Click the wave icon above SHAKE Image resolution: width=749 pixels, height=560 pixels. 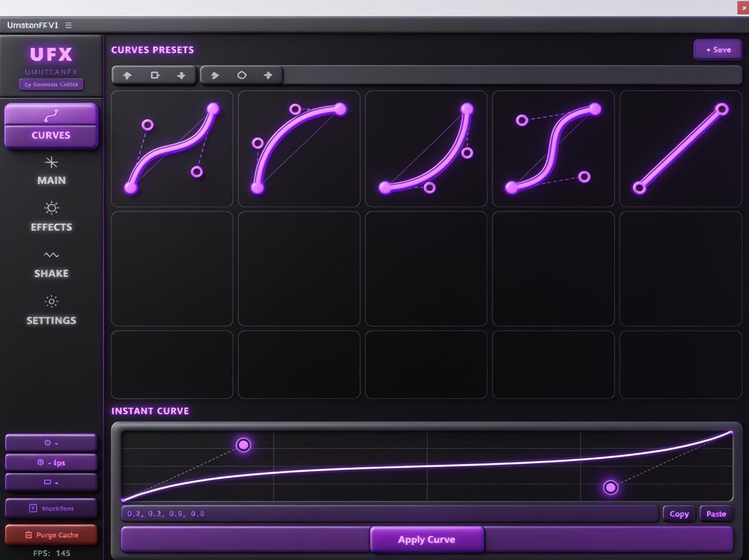click(51, 255)
